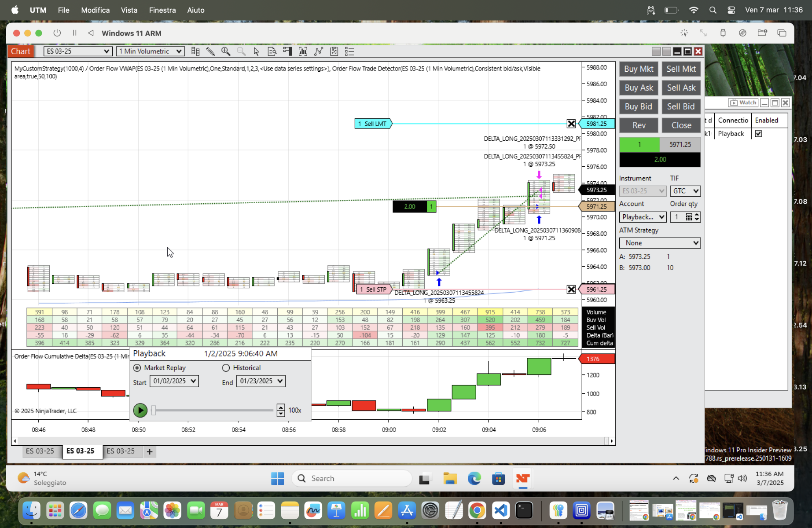Viewport: 812px width, 528px height.
Task: Open the UTM windows icon
Action: pyautogui.click(x=782, y=33)
